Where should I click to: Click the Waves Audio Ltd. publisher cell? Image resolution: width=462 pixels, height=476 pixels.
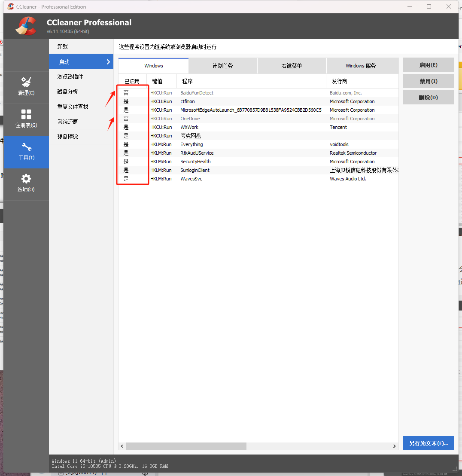[348, 179]
